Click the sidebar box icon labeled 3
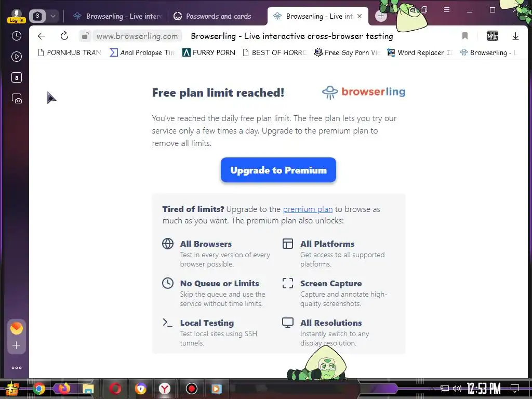532x399 pixels. coord(17,78)
